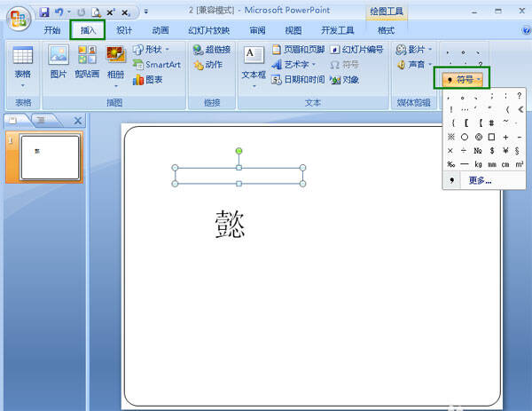Click the 动作 action button
Image resolution: width=532 pixels, height=411 pixels.
click(207, 65)
